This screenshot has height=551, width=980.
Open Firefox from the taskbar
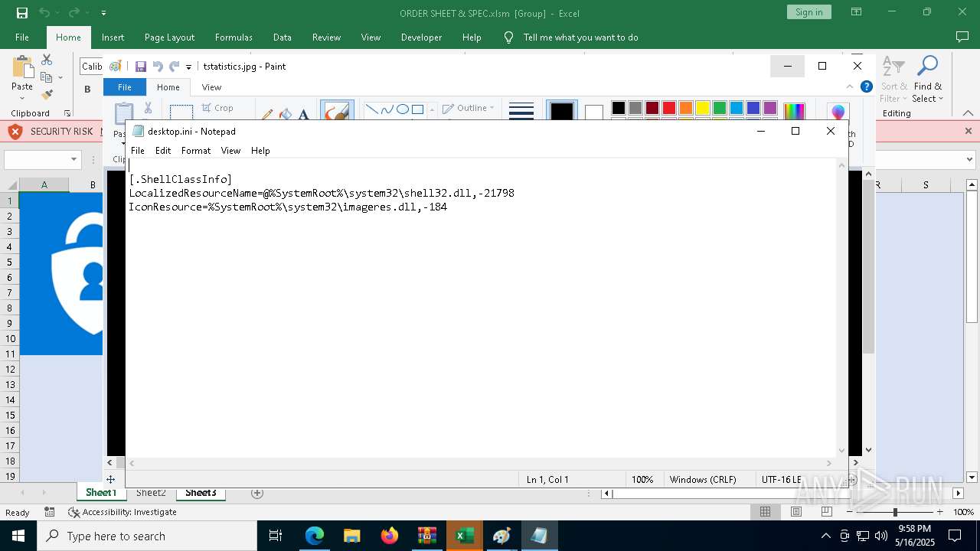point(390,536)
